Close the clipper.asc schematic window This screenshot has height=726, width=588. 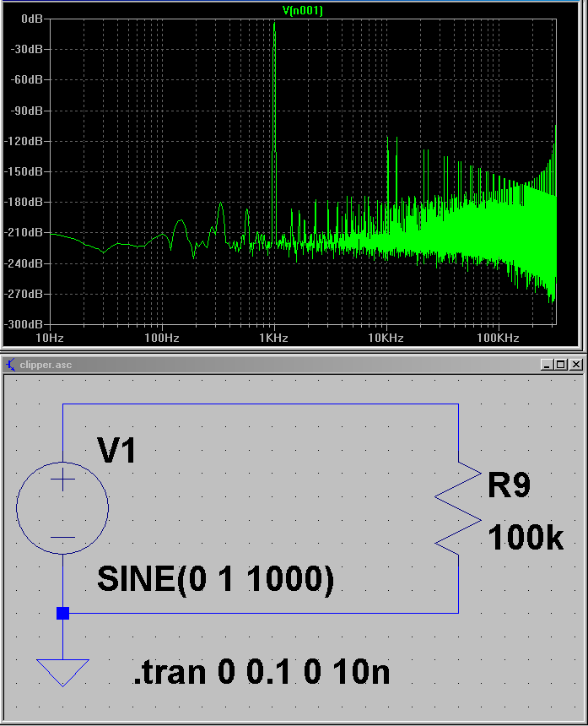pos(575,365)
